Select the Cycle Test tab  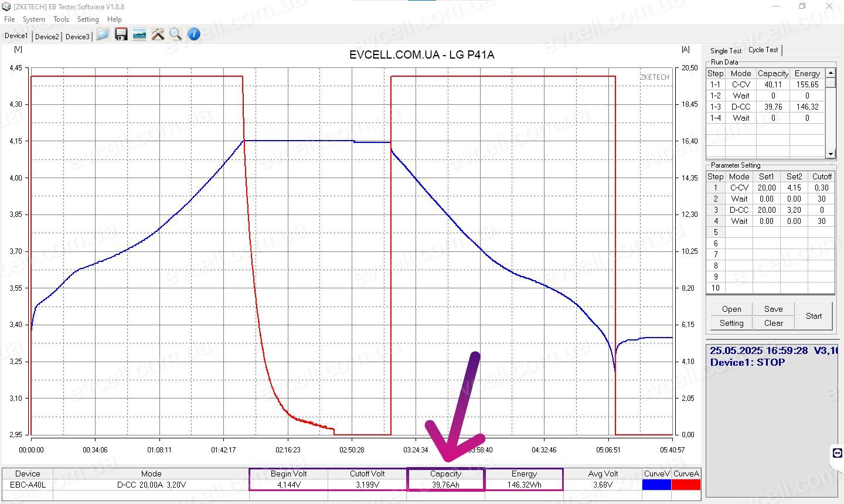click(763, 50)
